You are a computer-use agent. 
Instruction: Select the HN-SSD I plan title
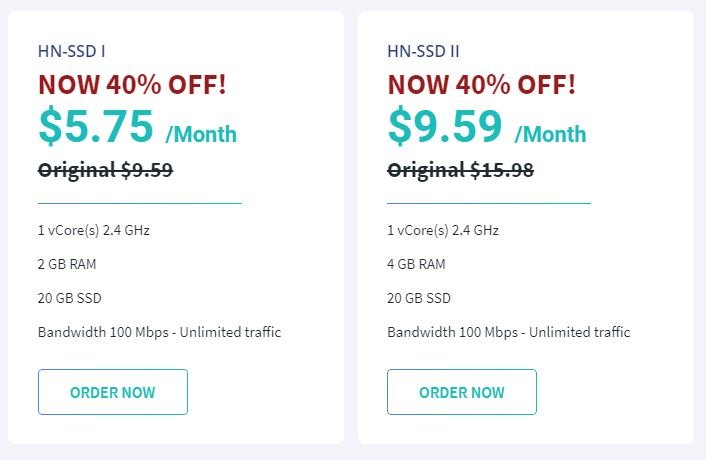[72, 51]
